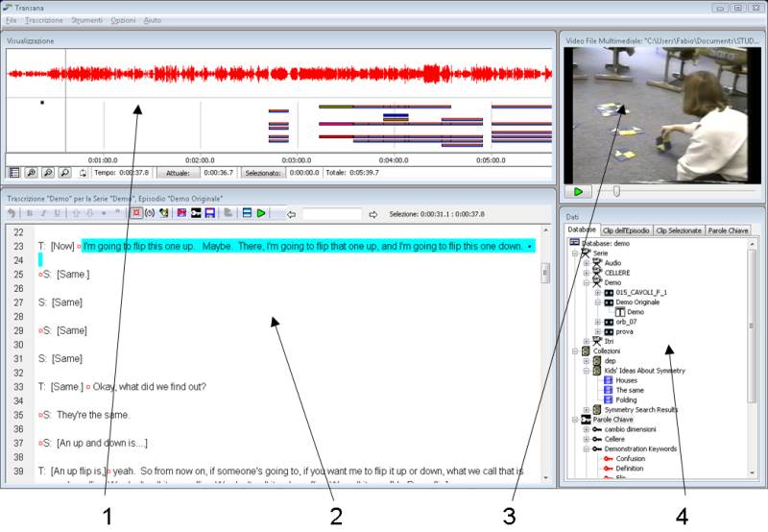Save the transcript with the floppy disk icon

click(x=209, y=213)
